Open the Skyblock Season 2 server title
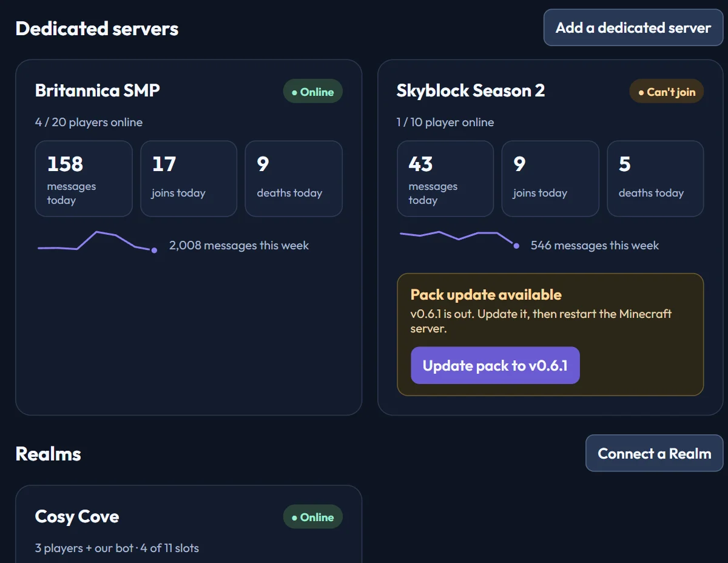The width and height of the screenshot is (728, 563). (x=471, y=90)
